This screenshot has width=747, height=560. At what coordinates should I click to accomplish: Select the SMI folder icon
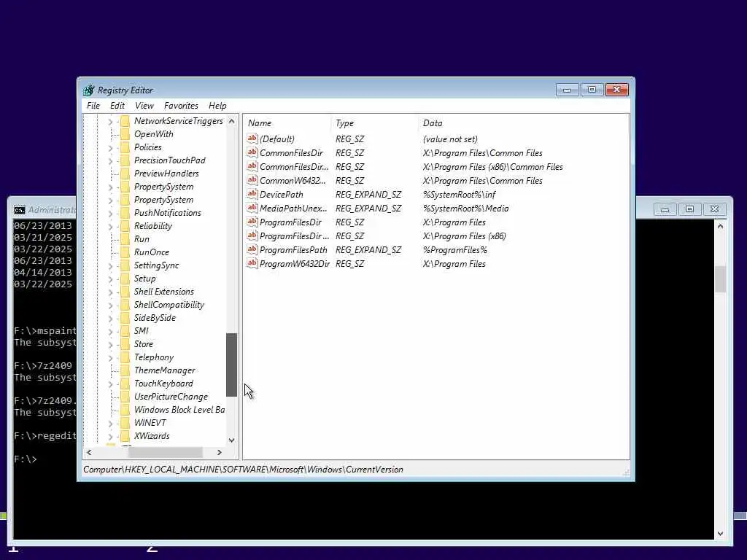click(x=125, y=331)
